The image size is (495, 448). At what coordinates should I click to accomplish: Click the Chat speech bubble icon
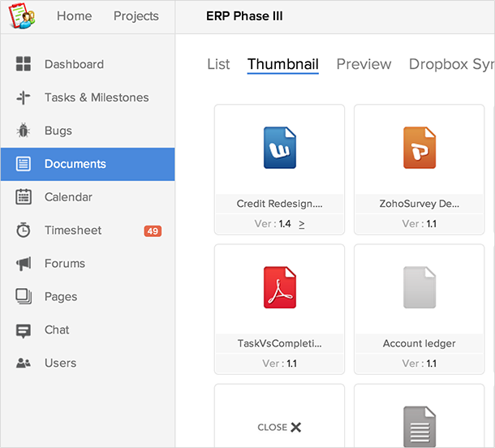(x=24, y=331)
